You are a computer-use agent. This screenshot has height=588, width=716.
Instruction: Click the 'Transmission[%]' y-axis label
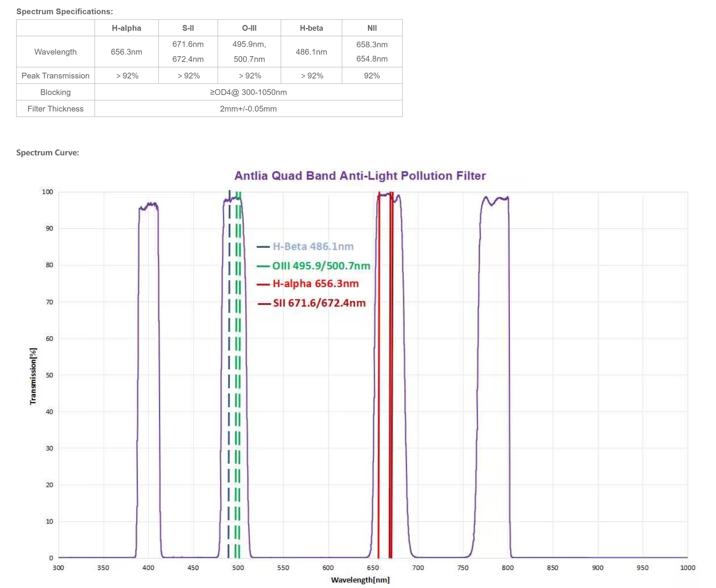33,376
